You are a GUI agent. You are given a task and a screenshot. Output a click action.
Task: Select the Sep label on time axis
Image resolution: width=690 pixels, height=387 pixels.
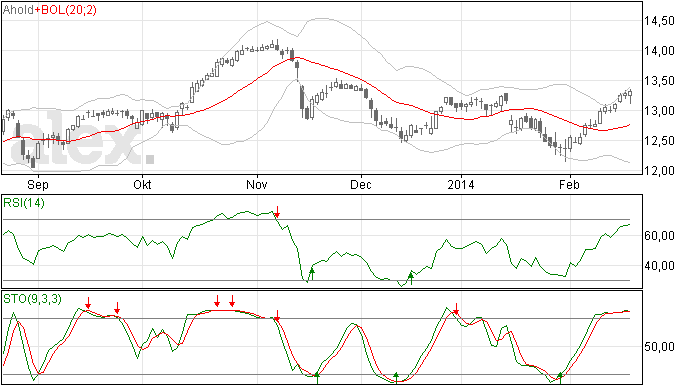pos(38,184)
